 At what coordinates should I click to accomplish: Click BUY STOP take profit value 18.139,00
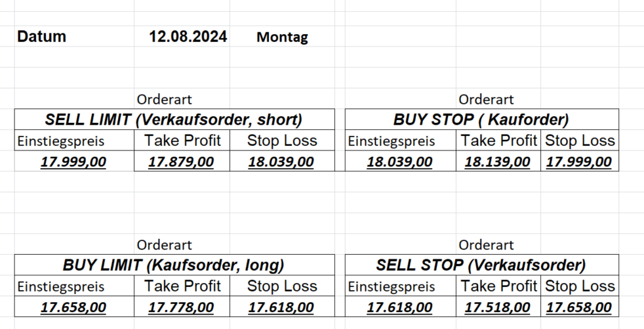coord(498,162)
